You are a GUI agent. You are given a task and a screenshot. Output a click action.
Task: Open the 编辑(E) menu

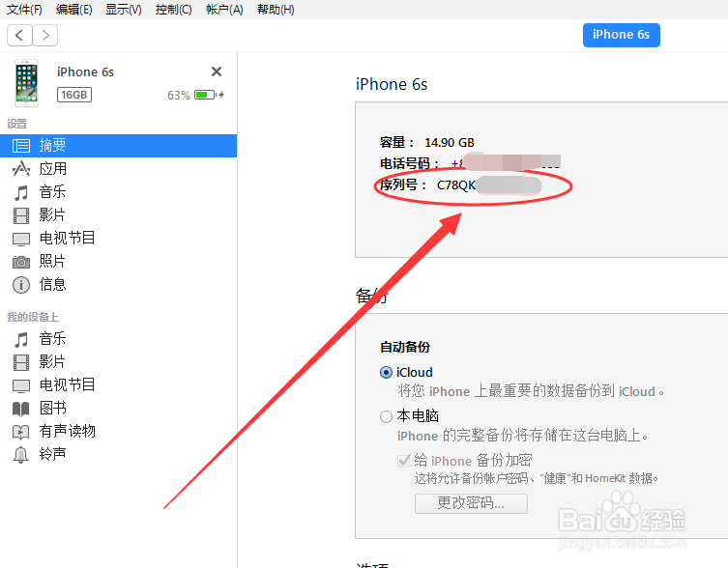[73, 10]
